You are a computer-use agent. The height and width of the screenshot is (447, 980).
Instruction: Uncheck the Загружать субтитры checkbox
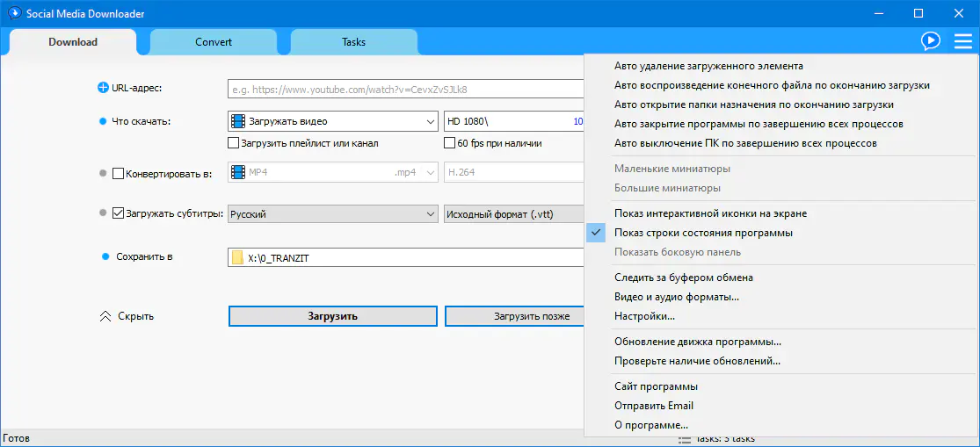point(119,213)
